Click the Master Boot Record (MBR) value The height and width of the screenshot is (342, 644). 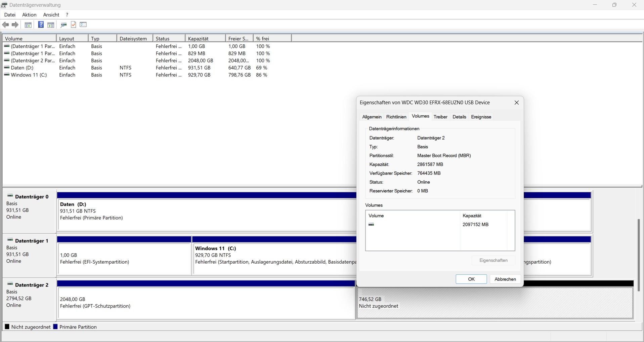pos(444,156)
